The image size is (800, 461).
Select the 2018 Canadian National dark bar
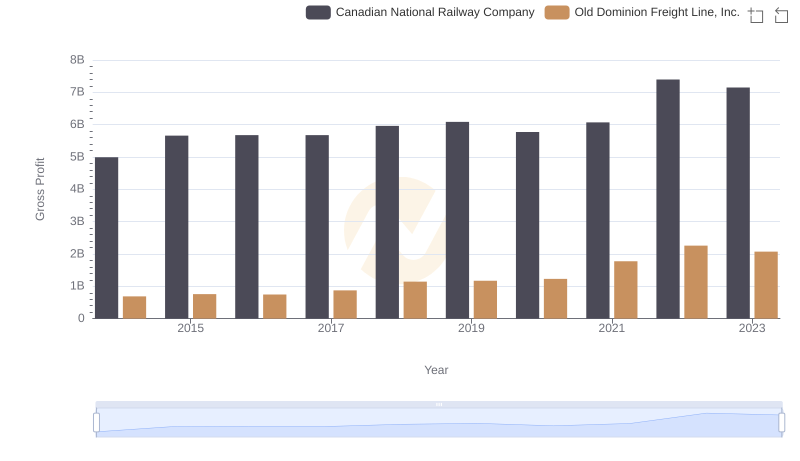387,222
